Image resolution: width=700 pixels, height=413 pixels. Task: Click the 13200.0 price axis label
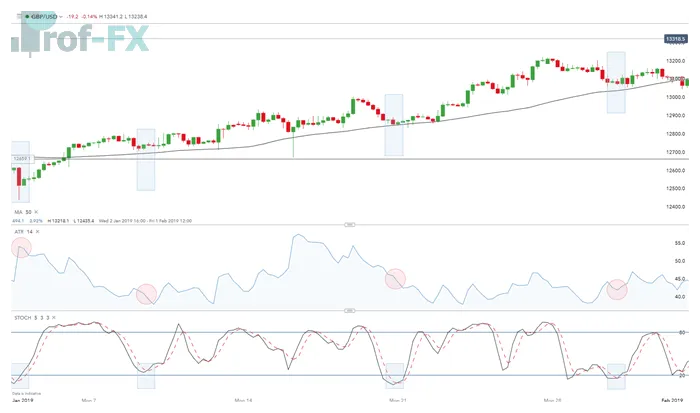pos(675,61)
